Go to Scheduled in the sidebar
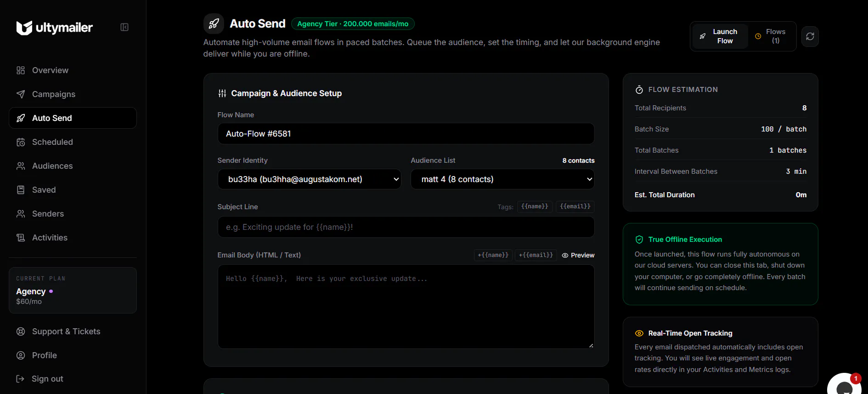The width and height of the screenshot is (868, 394). [73, 142]
